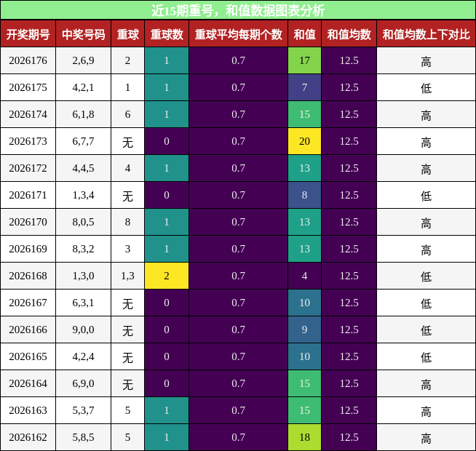Select period number 2026167
This screenshot has height=451, width=476.
pyautogui.click(x=28, y=303)
